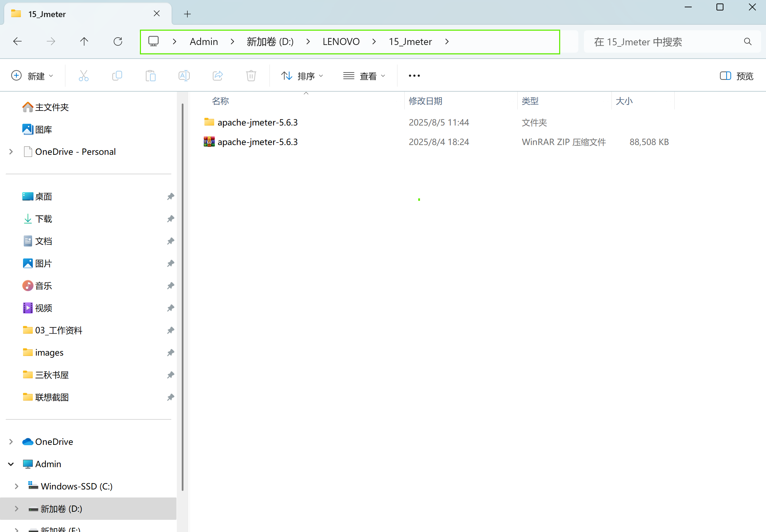
Task: Close the 15_Jmeter tab
Action: point(157,14)
